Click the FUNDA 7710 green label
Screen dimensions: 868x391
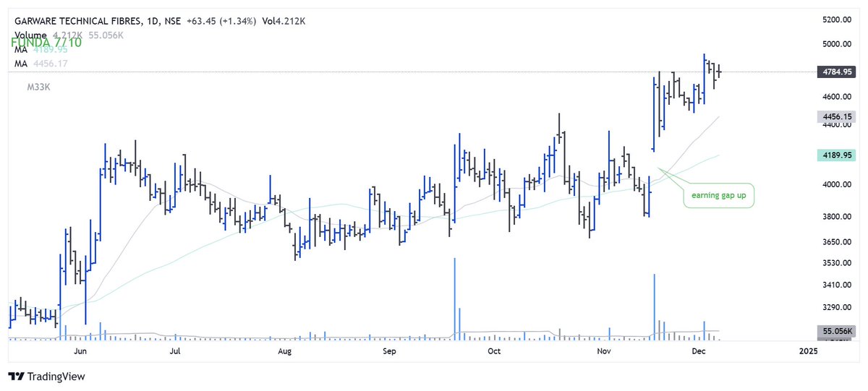point(46,42)
